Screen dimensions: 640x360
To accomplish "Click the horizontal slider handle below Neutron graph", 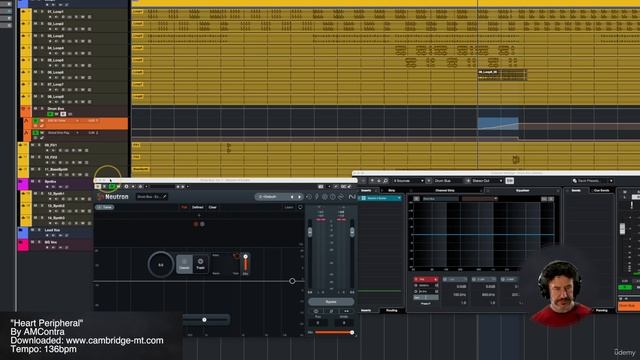I will coord(204,320).
